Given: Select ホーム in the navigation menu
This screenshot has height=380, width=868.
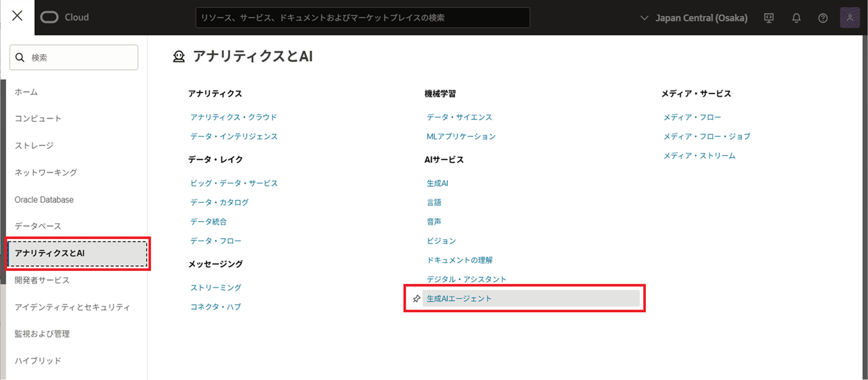Looking at the screenshot, I should pos(26,92).
